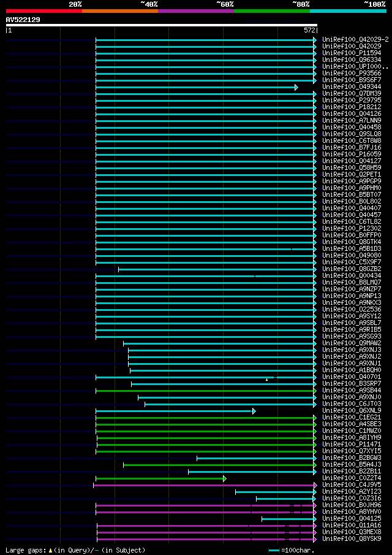Click label UniRef100_A9RIB5
The width and height of the screenshot is (392, 555).
(x=352, y=330)
